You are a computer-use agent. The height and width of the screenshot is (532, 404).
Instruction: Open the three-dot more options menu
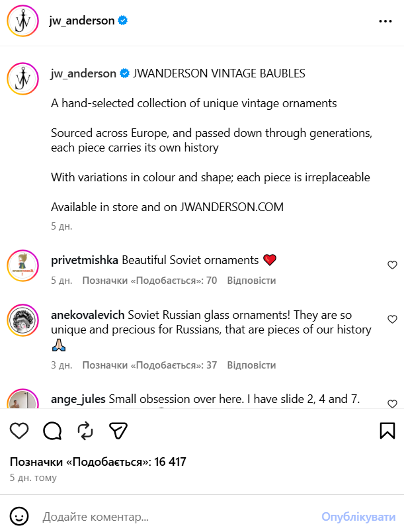pyautogui.click(x=385, y=21)
